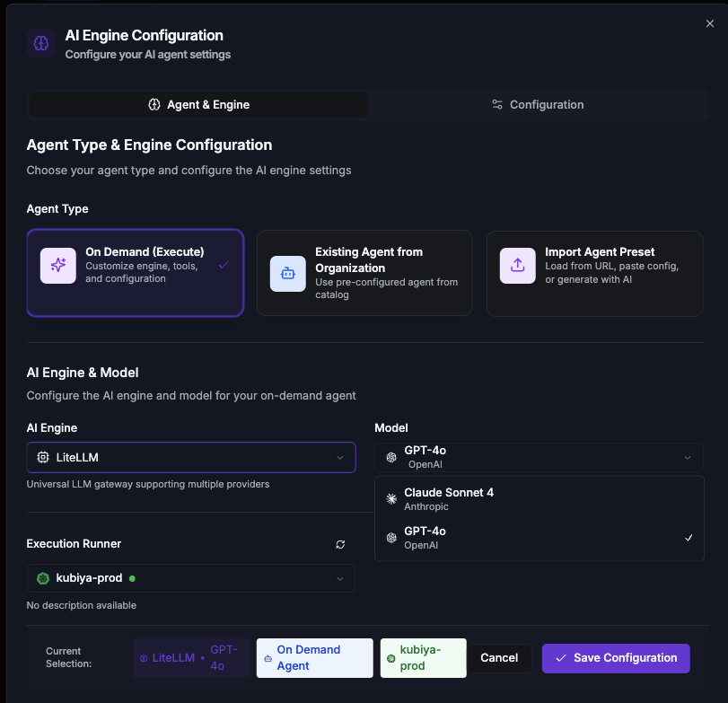
Task: Click the green status dot next to kubiya-prod
Action: [132, 578]
